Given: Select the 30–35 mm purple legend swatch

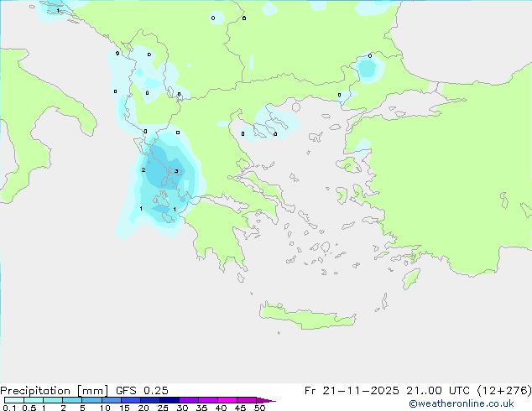Looking at the screenshot, I should pos(189,400).
